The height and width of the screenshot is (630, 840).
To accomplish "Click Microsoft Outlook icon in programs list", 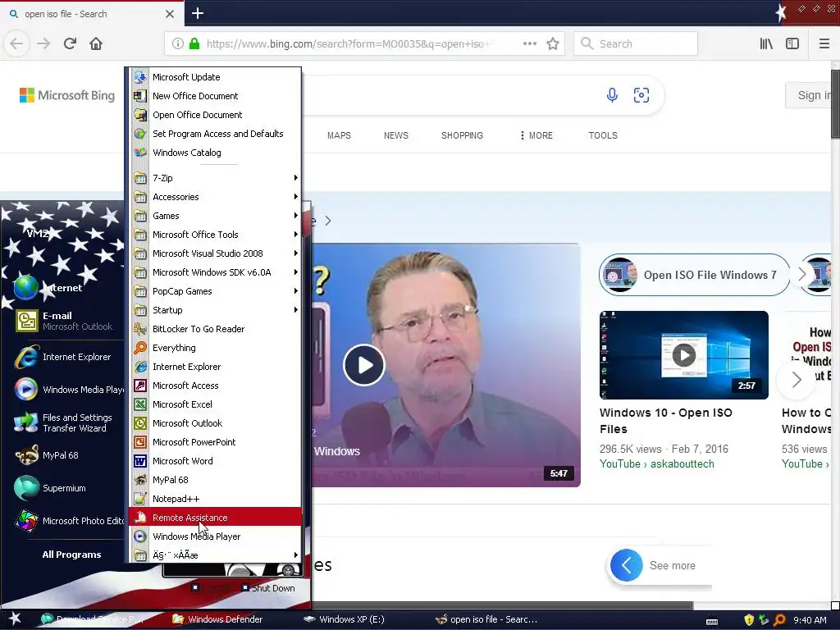I will click(140, 423).
